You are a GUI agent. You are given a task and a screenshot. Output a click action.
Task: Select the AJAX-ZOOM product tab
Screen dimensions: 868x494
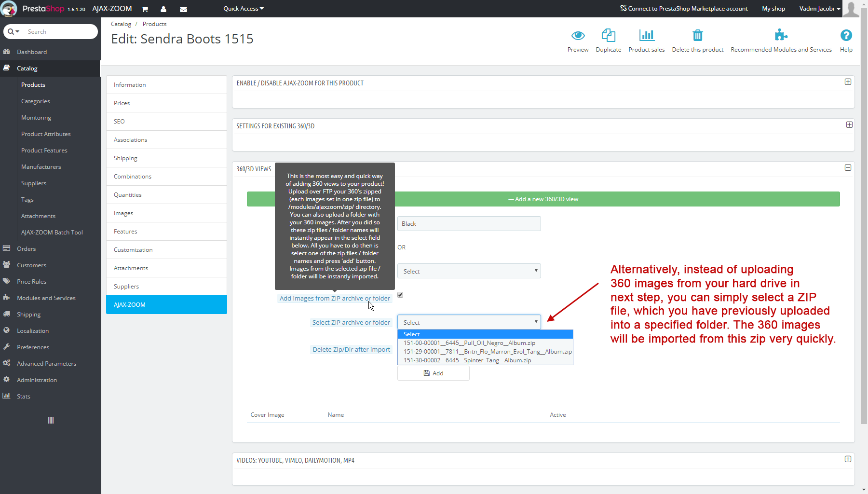click(166, 305)
